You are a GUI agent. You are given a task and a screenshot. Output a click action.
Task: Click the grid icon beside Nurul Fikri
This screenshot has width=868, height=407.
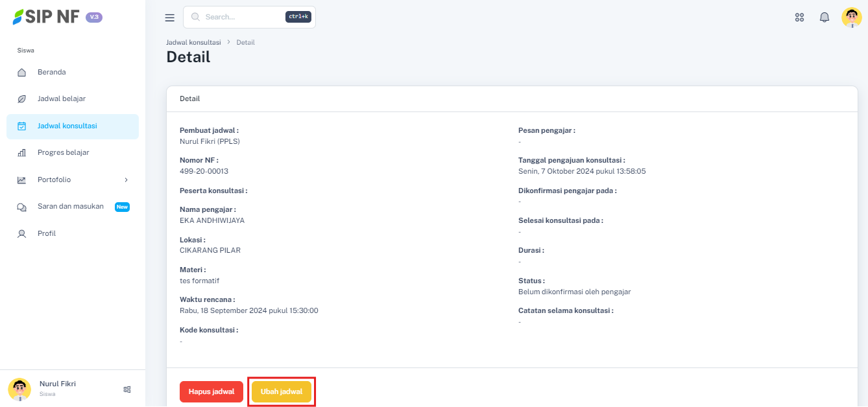pyautogui.click(x=127, y=390)
